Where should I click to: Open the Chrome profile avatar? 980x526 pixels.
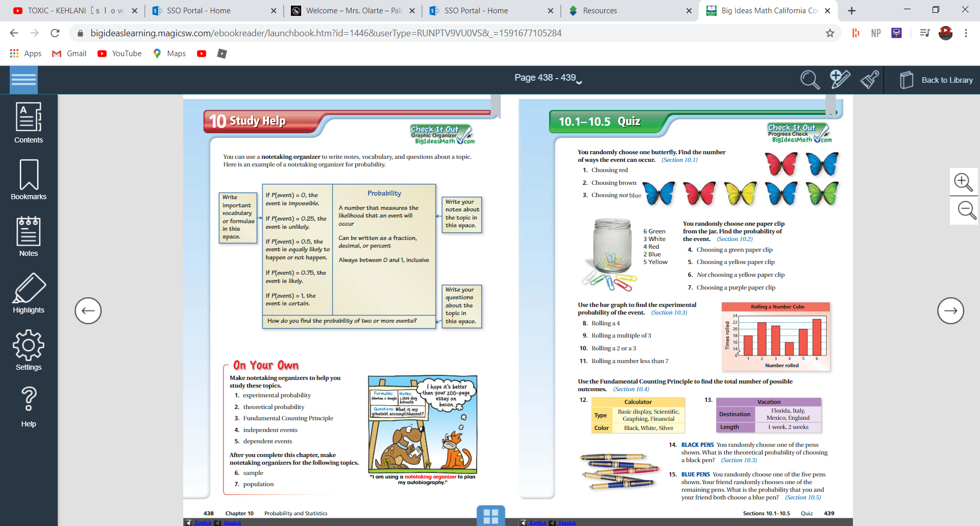point(946,33)
